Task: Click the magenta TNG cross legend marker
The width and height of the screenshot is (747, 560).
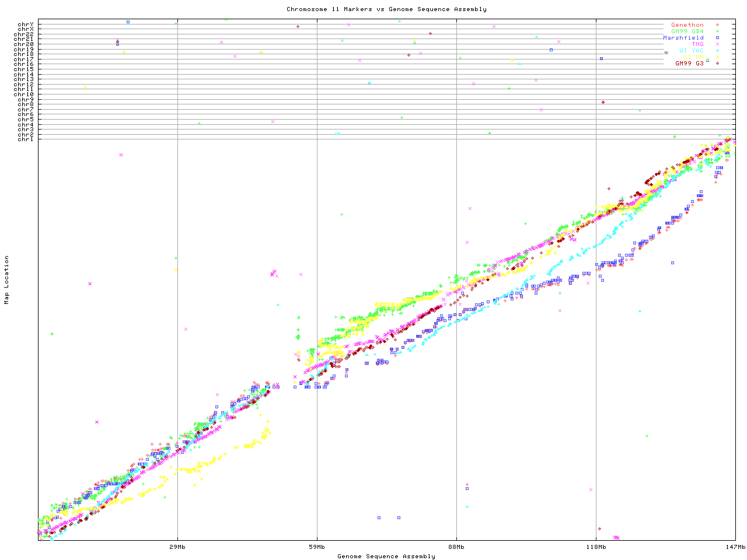Action: coord(717,44)
